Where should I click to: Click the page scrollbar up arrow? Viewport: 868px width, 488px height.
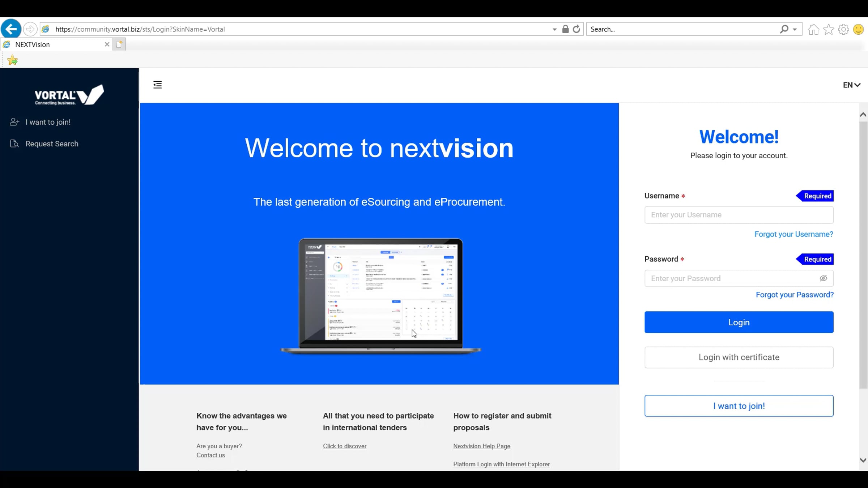click(863, 115)
